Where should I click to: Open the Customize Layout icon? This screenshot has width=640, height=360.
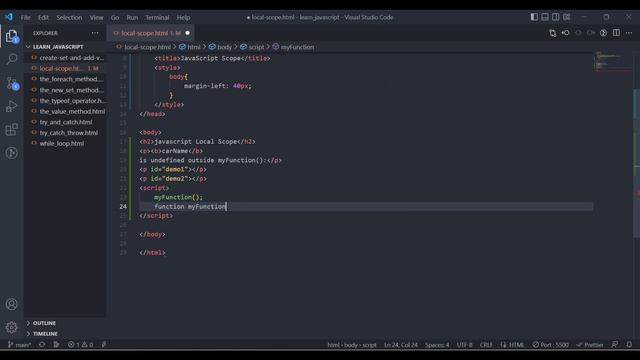point(567,17)
